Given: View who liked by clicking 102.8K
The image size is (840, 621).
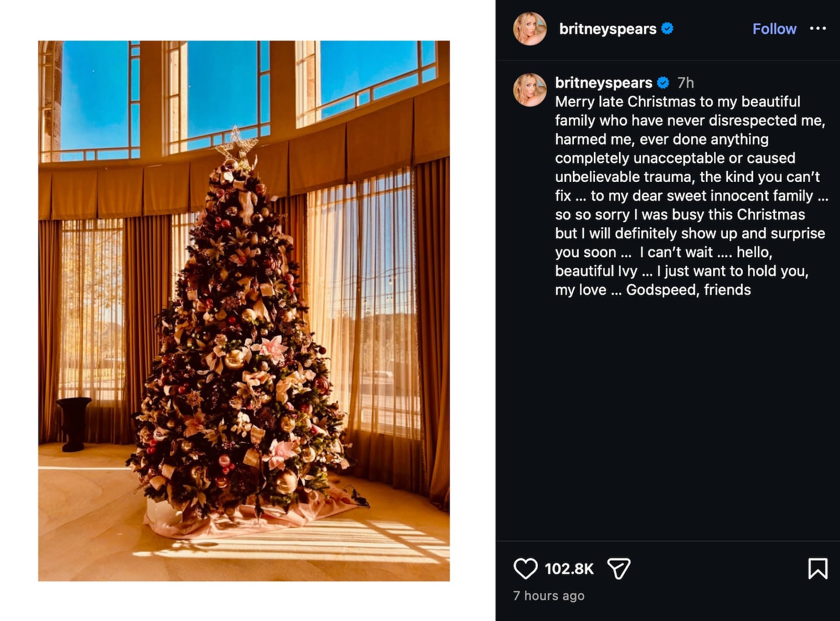Looking at the screenshot, I should (x=569, y=567).
